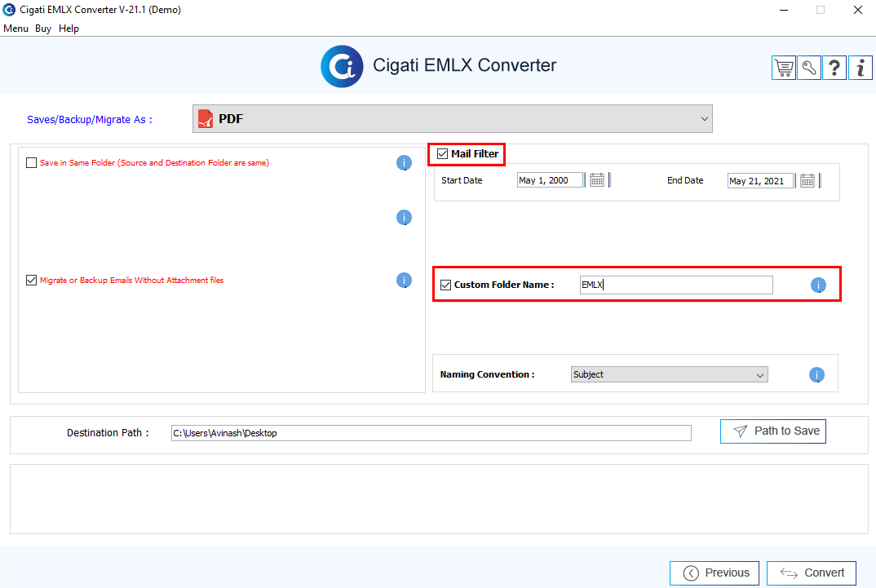Open the shopping cart buy icon
The height and width of the screenshot is (588, 876).
click(784, 69)
